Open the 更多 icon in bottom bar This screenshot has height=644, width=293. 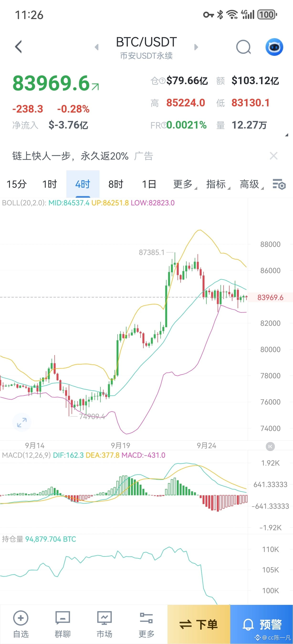146,618
